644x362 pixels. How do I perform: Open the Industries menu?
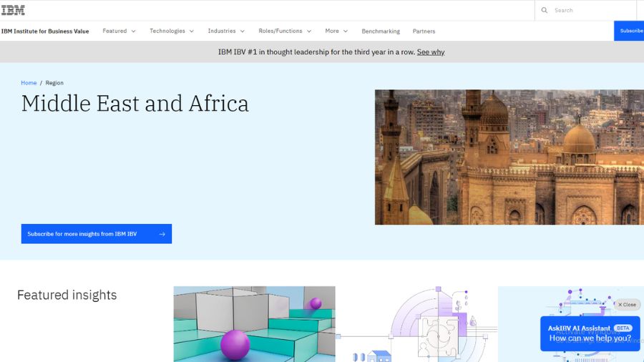click(x=226, y=31)
